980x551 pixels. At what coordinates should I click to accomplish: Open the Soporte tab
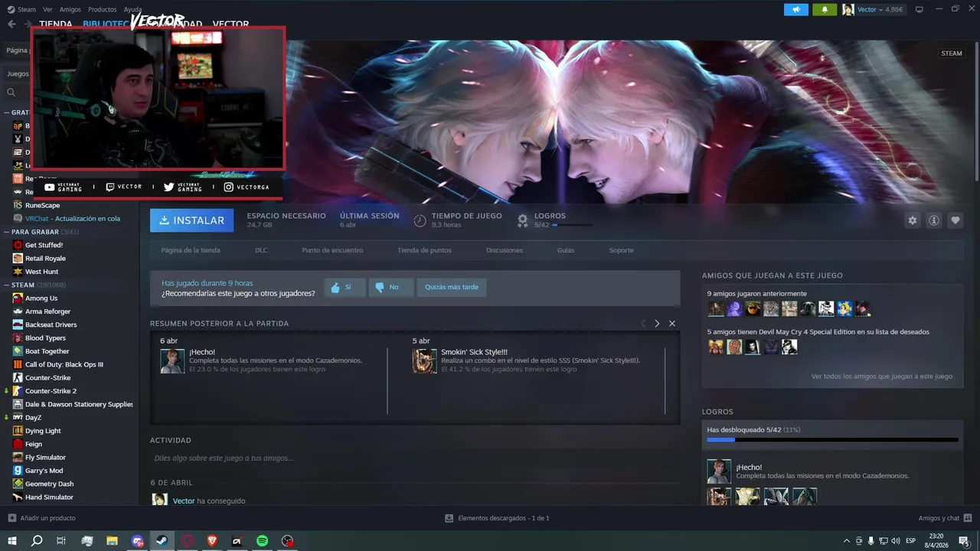pos(622,250)
